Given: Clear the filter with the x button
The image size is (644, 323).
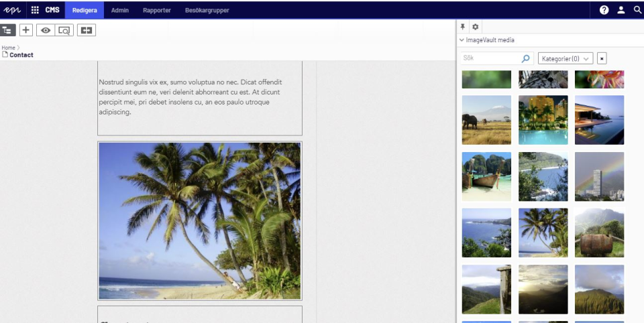Looking at the screenshot, I should tap(602, 59).
